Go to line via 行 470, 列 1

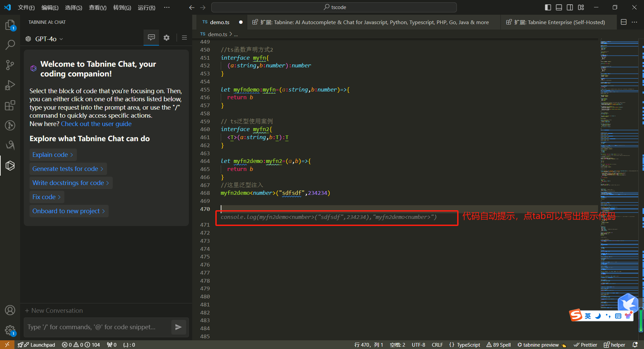369,345
